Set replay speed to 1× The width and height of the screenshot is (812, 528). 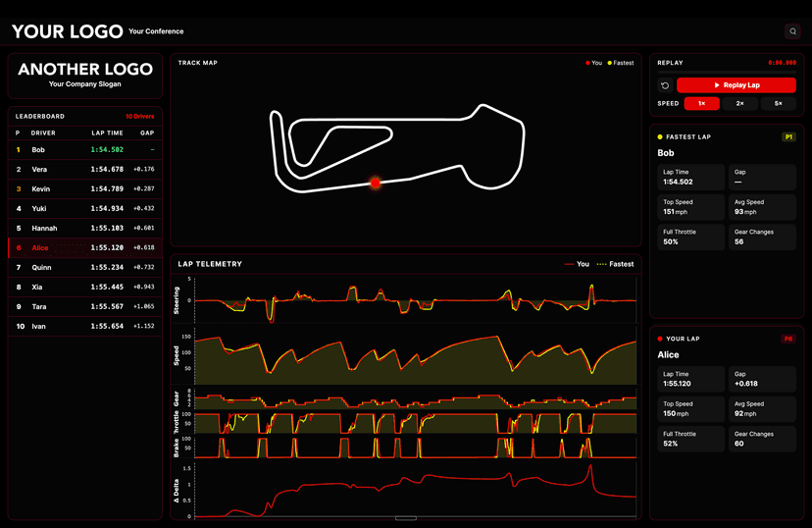click(x=701, y=103)
